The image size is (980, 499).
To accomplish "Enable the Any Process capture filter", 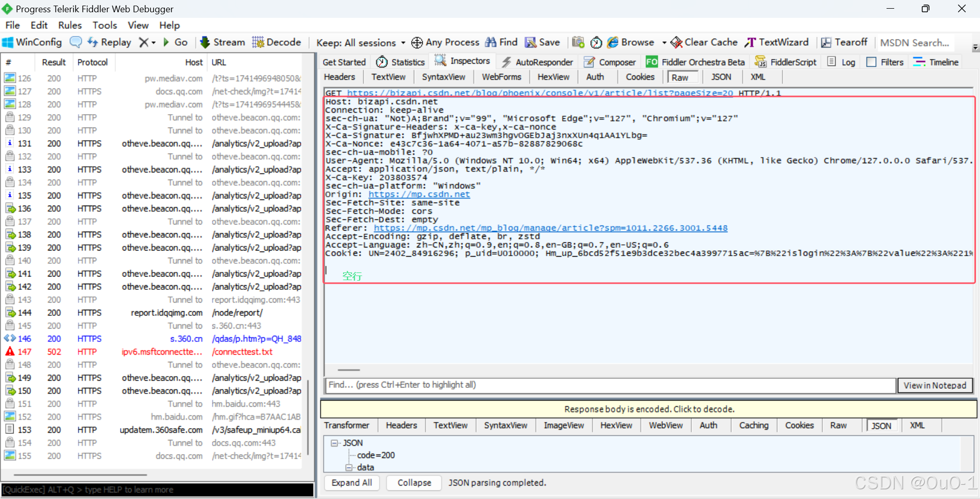I will click(x=445, y=42).
